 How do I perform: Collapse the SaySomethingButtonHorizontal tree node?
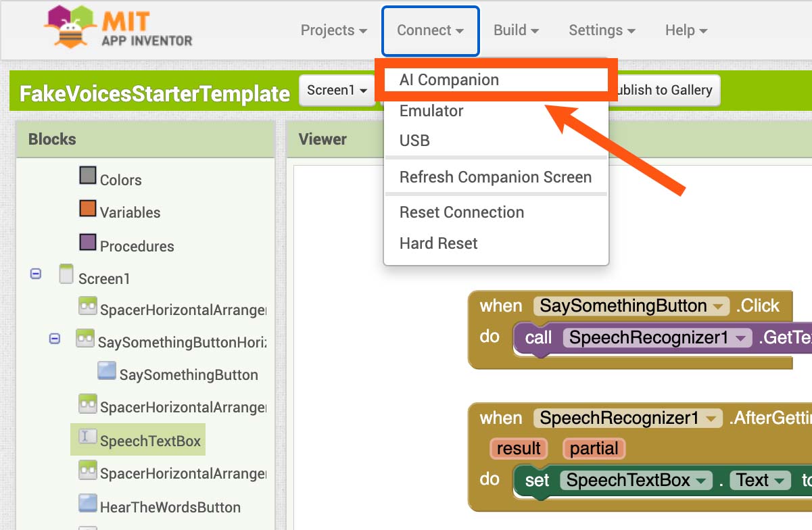click(55, 338)
